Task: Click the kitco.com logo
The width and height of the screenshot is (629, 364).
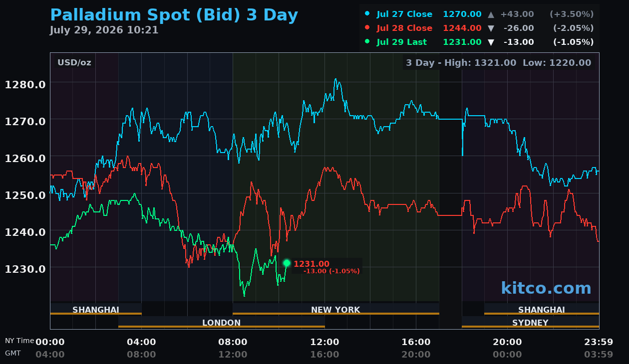Action: point(546,288)
